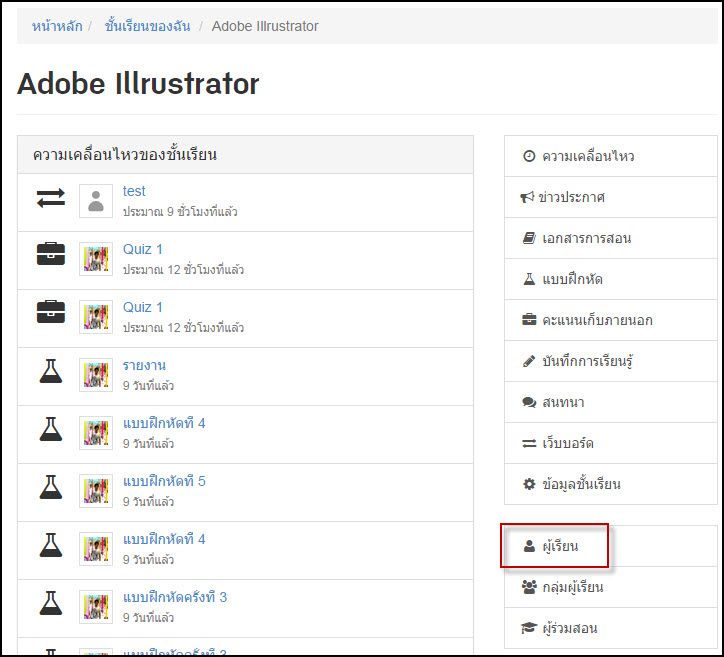Click the briefcase icon beside คะแนนเก็บภายนอก
The height and width of the screenshot is (657, 724).
pyautogui.click(x=529, y=319)
